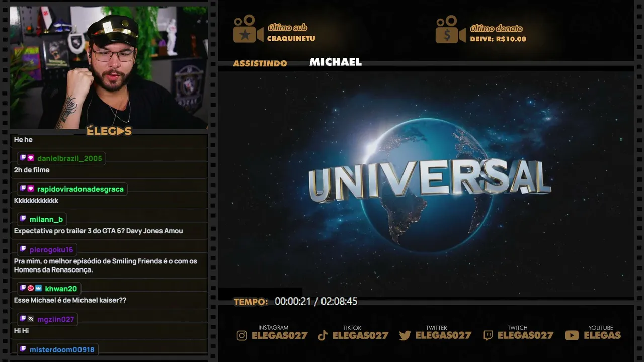Select chat username rapidoviradonadesgraca
The width and height of the screenshot is (644, 362).
pyautogui.click(x=80, y=189)
